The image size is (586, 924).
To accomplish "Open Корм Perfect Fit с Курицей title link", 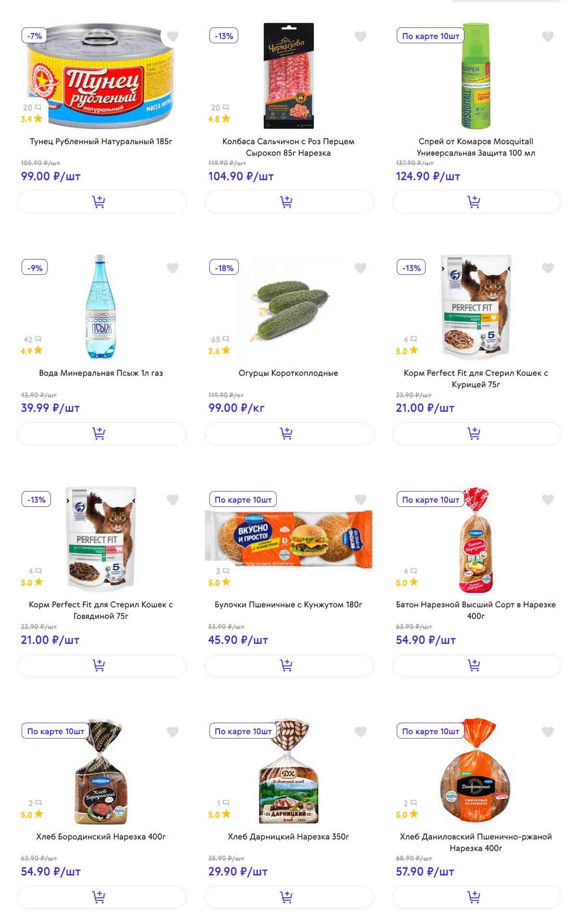I will point(476,379).
